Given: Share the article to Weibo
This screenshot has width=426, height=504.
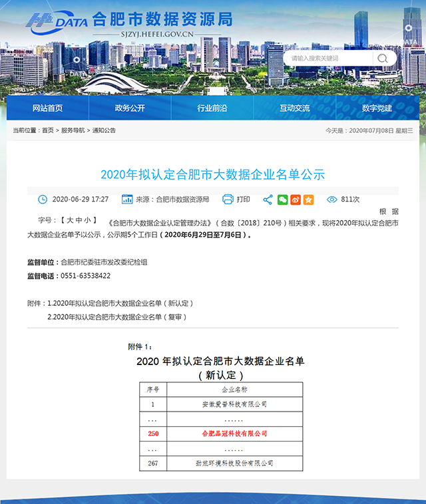Looking at the screenshot, I should pyautogui.click(x=296, y=199).
